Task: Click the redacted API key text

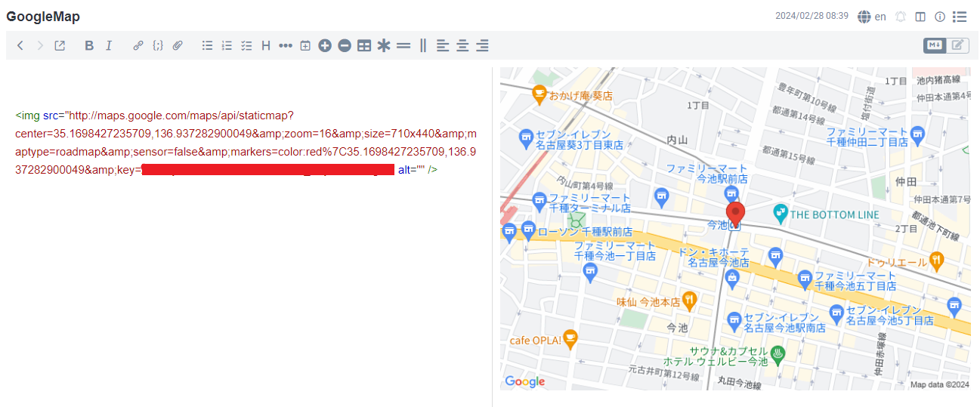Action: pos(268,169)
